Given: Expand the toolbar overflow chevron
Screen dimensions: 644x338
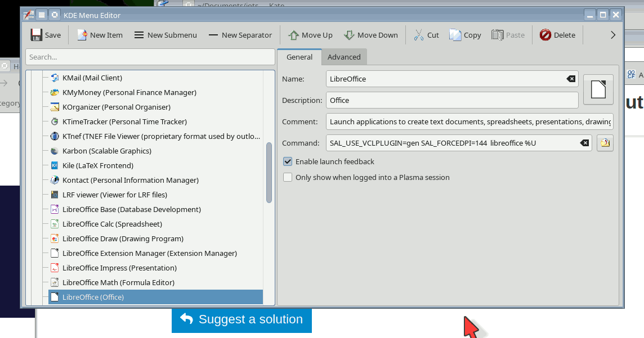Looking at the screenshot, I should (x=613, y=35).
